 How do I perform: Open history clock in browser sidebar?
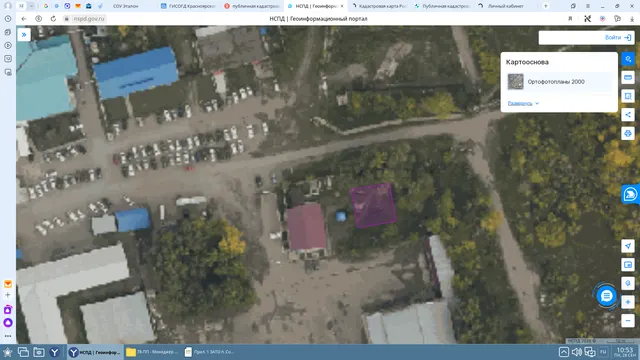point(8,19)
